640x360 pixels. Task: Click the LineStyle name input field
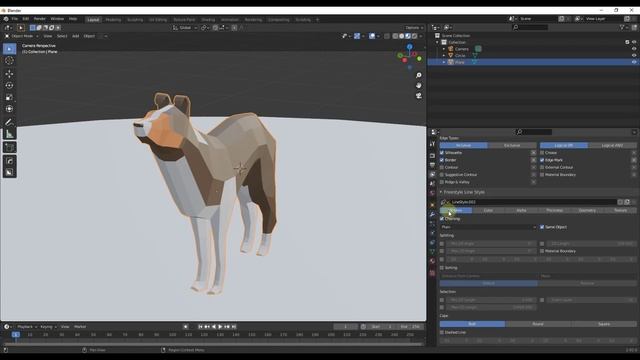[533, 202]
